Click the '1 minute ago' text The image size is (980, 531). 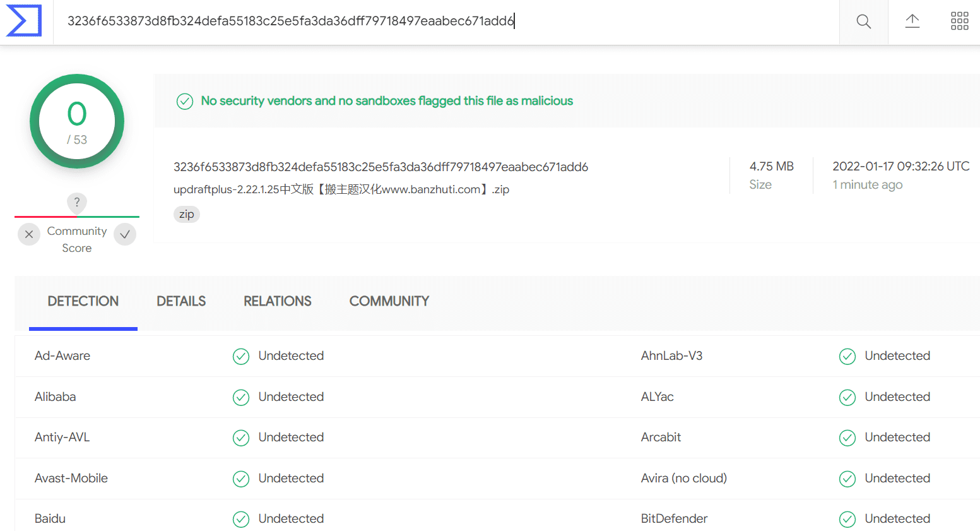[x=867, y=185]
